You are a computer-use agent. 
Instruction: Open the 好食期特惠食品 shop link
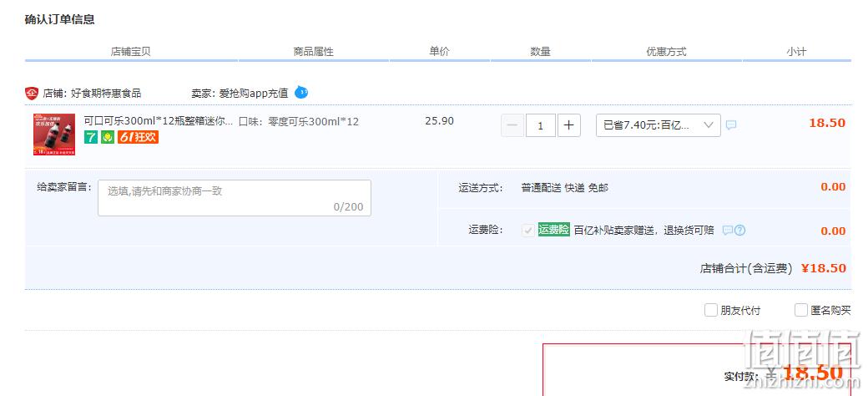106,93
